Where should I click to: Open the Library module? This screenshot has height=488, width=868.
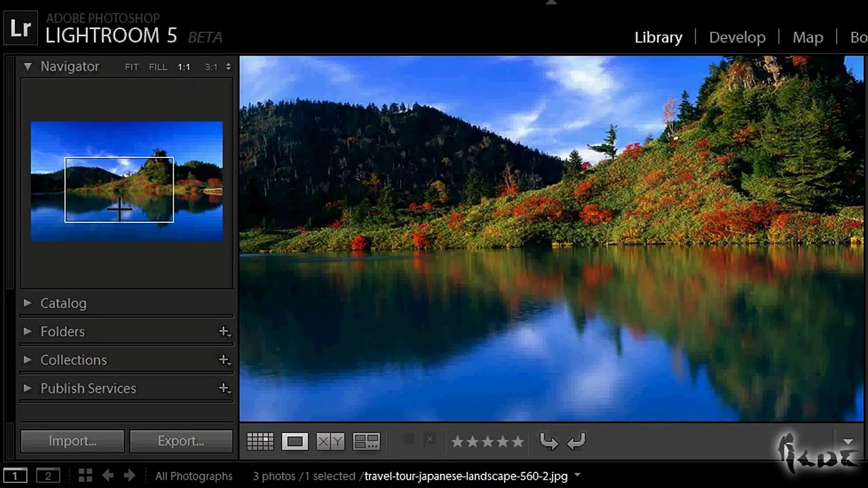click(658, 37)
